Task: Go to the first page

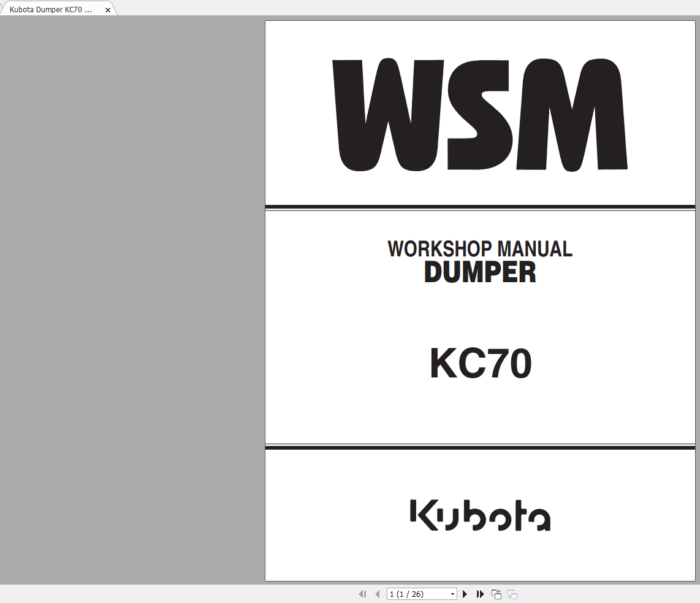Action: pyautogui.click(x=362, y=594)
